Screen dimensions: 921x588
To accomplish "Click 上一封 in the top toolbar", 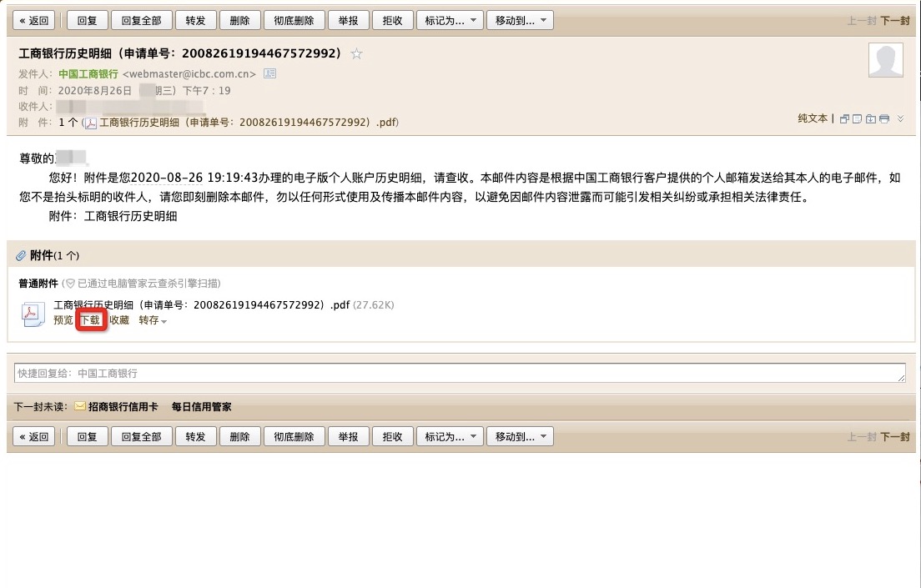I will 862,21.
